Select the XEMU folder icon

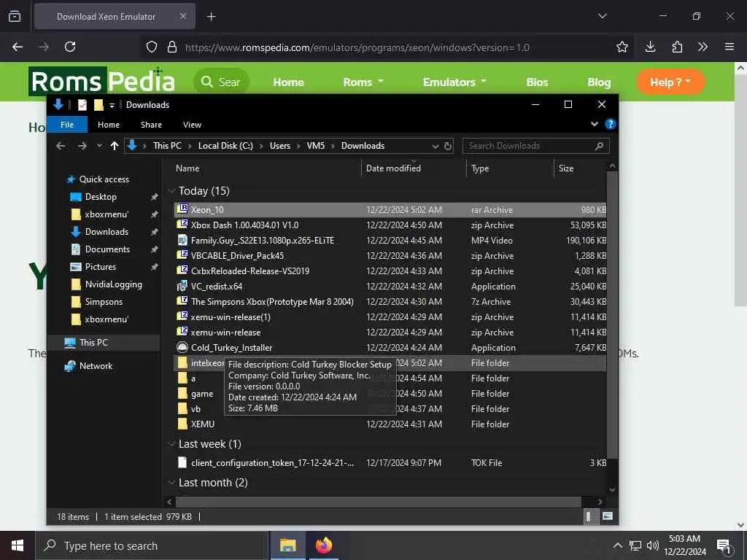(x=182, y=424)
